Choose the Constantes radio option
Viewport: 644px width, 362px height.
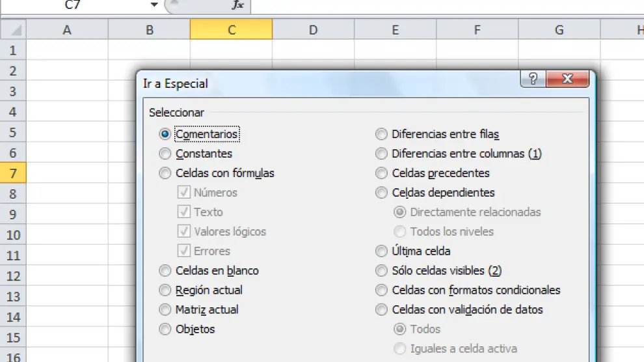click(x=165, y=154)
